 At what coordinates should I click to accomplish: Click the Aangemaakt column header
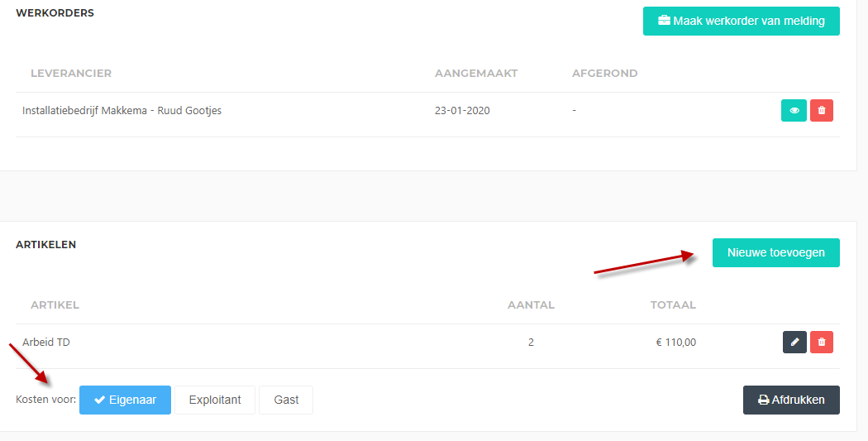(476, 73)
